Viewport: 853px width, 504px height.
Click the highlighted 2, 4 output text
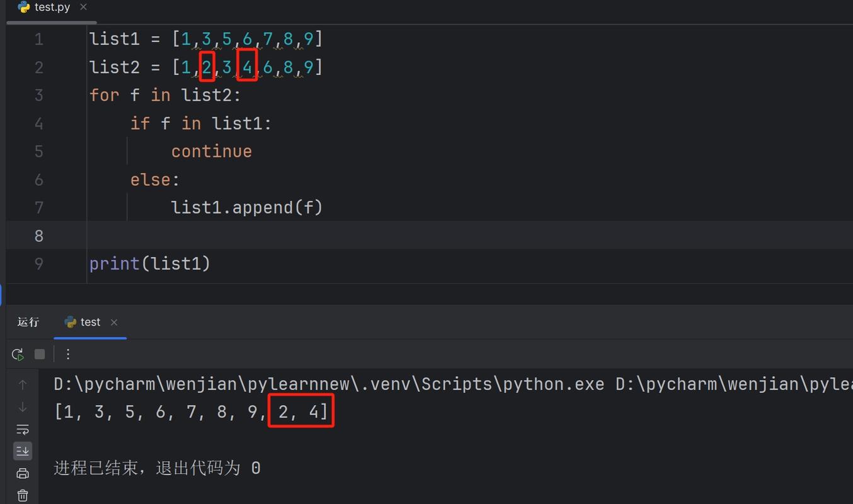tap(301, 411)
